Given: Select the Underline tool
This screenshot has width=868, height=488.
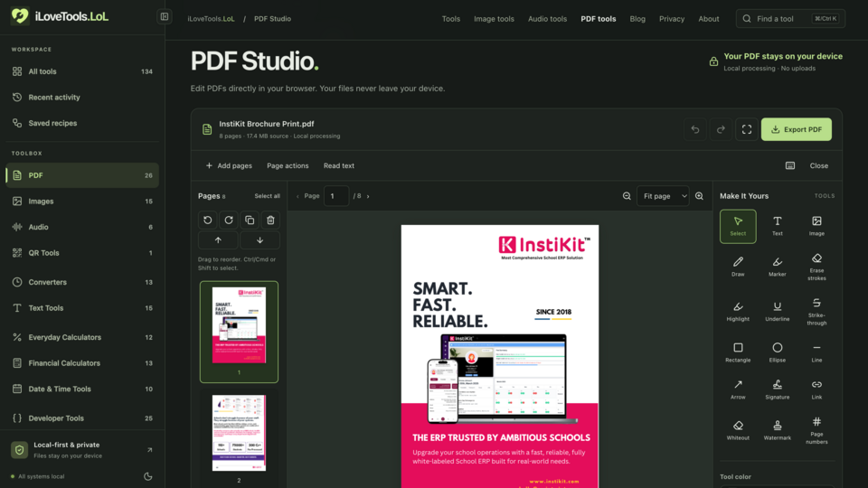Looking at the screenshot, I should tap(778, 312).
